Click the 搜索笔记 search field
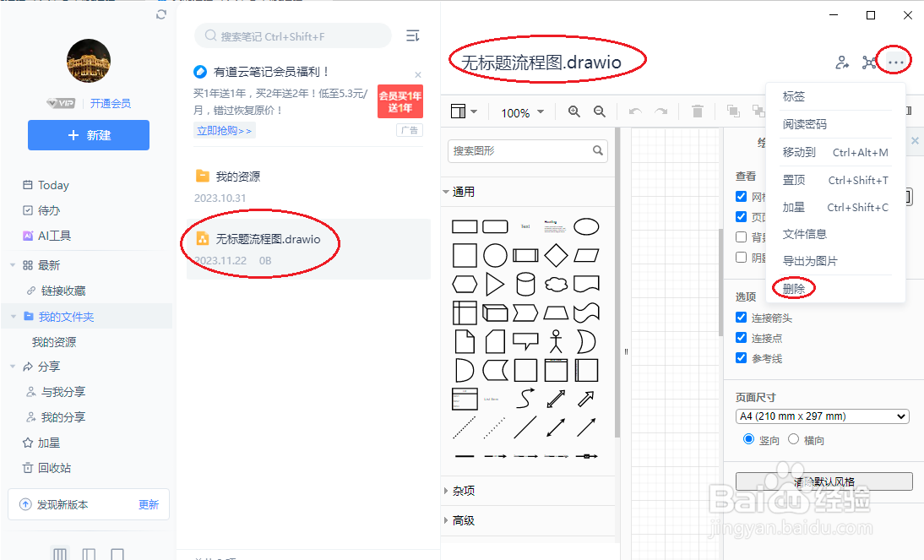Viewport: 924px width, 560px height. [x=293, y=36]
